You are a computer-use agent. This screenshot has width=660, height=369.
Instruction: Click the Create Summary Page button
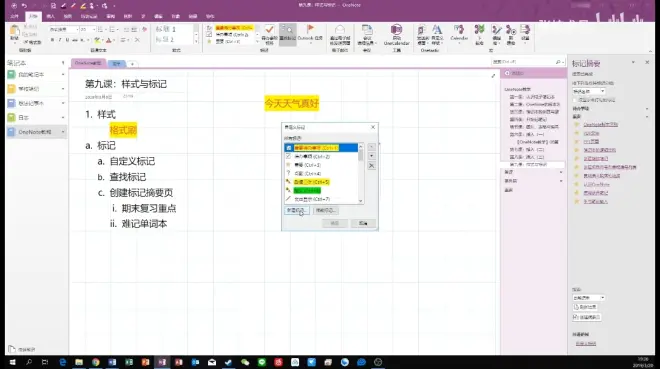tap(586, 317)
